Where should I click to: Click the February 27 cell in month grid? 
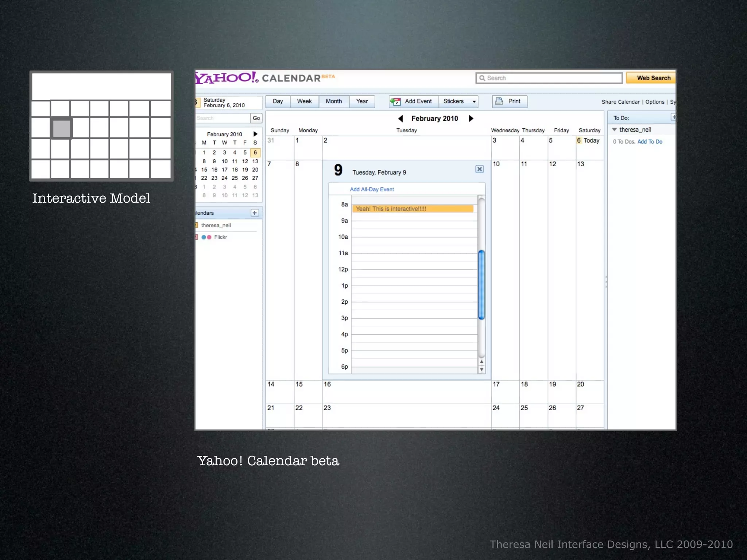590,416
